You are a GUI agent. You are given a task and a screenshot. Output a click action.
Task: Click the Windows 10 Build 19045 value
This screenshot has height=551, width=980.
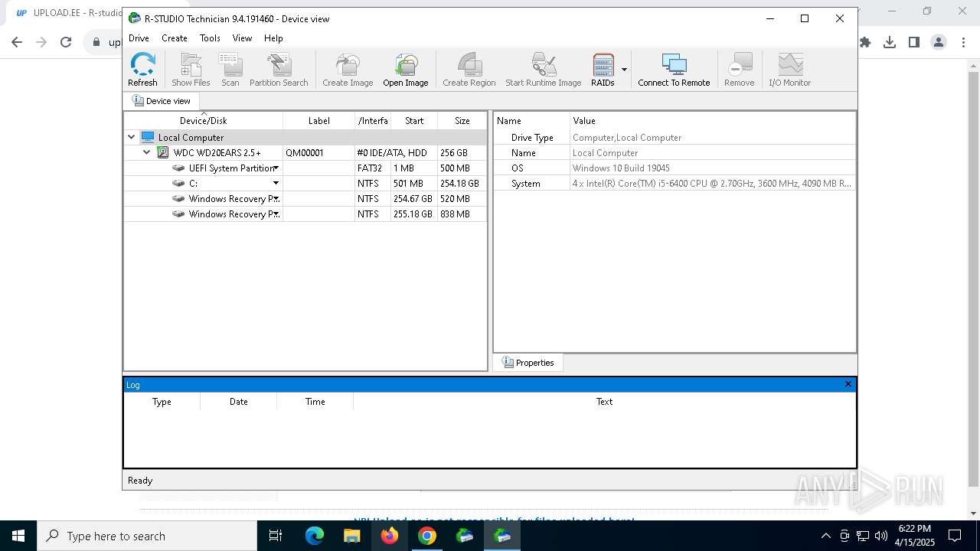[621, 168]
